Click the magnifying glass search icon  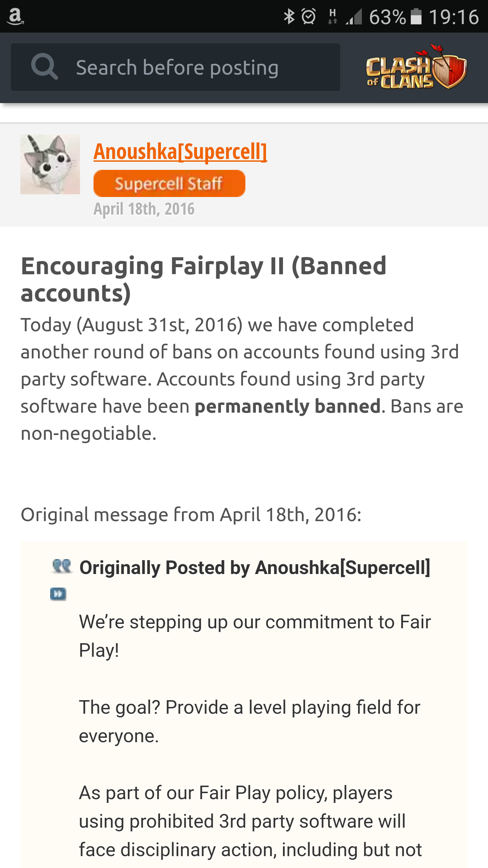coord(44,67)
